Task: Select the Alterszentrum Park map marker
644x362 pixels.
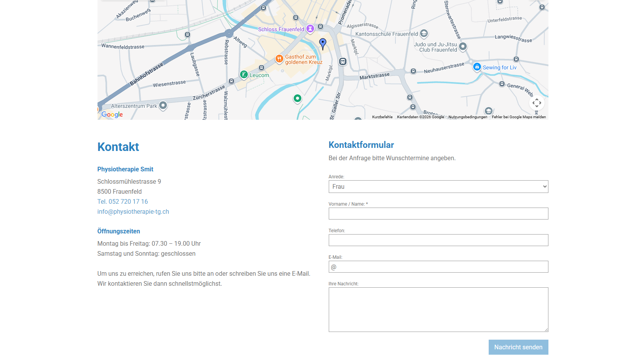Action: tap(163, 106)
